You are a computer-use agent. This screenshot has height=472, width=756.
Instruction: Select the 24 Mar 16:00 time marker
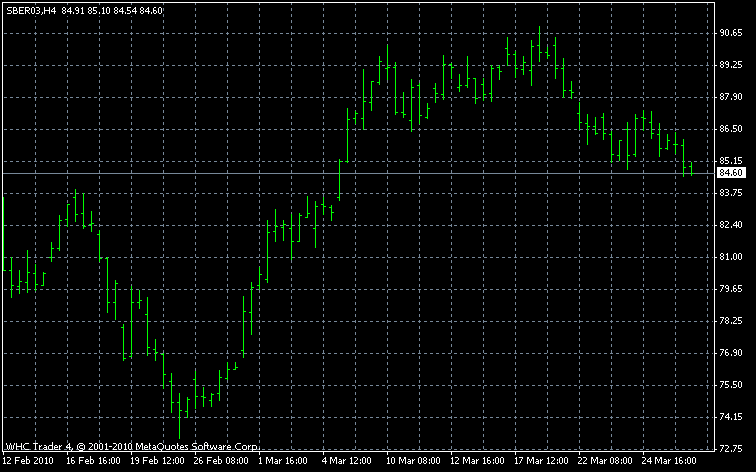[x=667, y=462]
